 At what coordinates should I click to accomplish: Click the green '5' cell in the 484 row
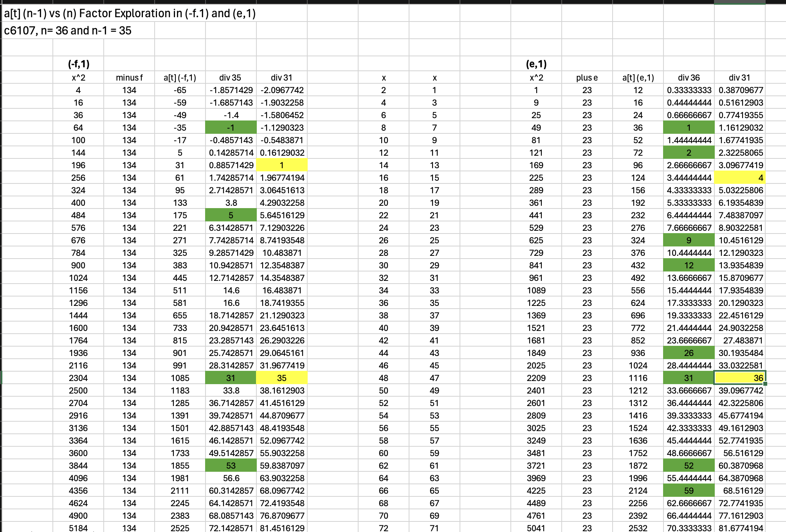(x=231, y=215)
